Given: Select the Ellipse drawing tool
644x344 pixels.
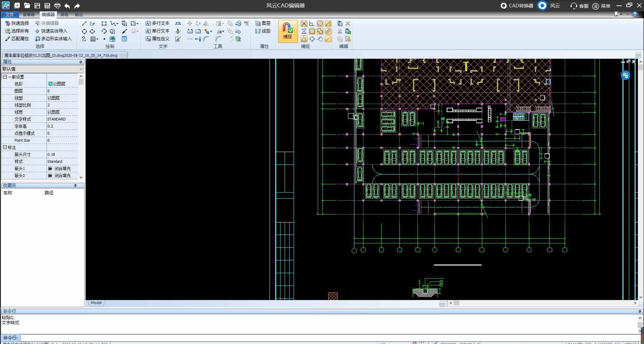Looking at the screenshot, I should pos(92,31).
